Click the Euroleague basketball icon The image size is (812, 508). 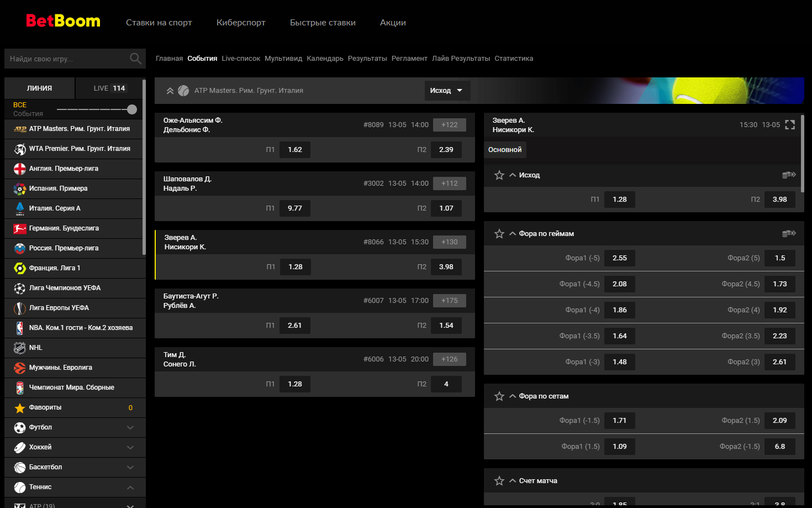coord(20,368)
